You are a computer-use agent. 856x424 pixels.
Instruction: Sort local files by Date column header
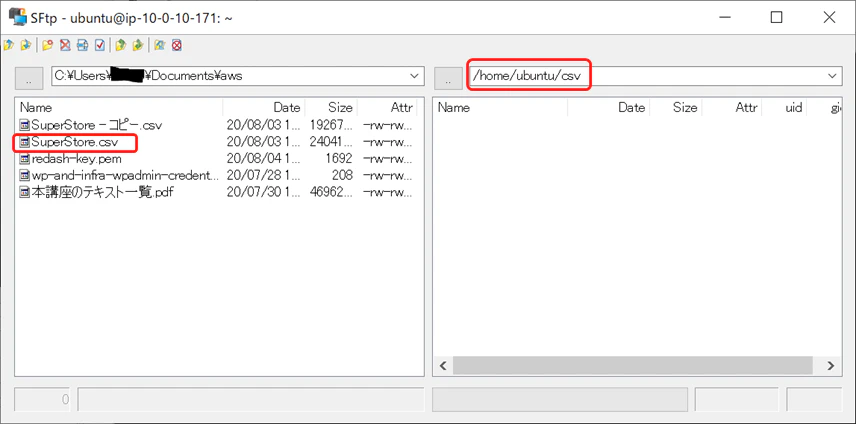coord(264,108)
